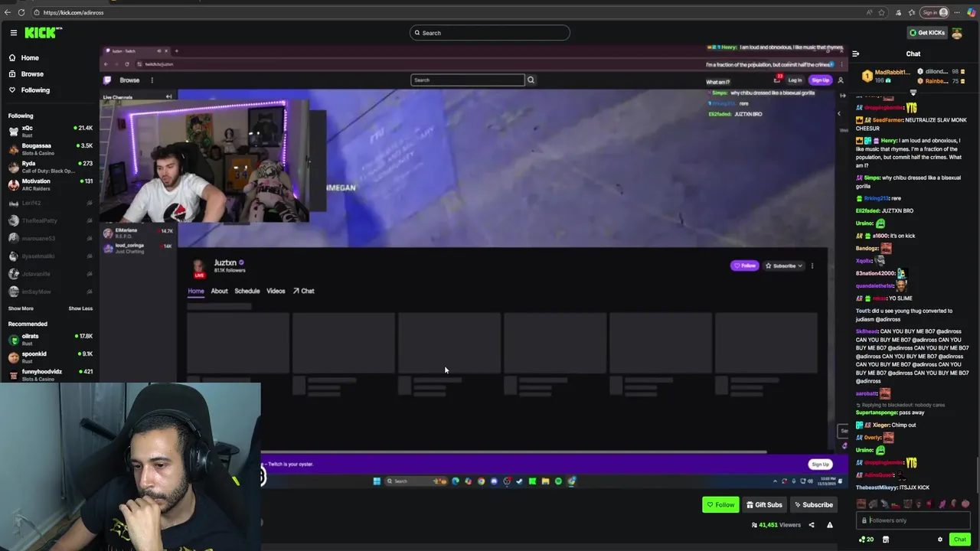Go back with browser back arrow
Image resolution: width=980 pixels, height=551 pixels.
point(8,12)
